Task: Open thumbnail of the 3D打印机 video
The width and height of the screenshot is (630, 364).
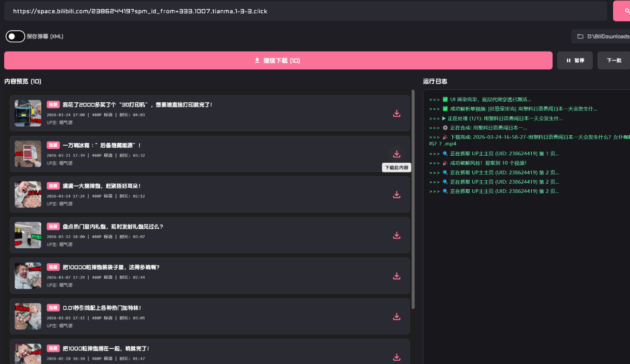Action: click(x=28, y=113)
